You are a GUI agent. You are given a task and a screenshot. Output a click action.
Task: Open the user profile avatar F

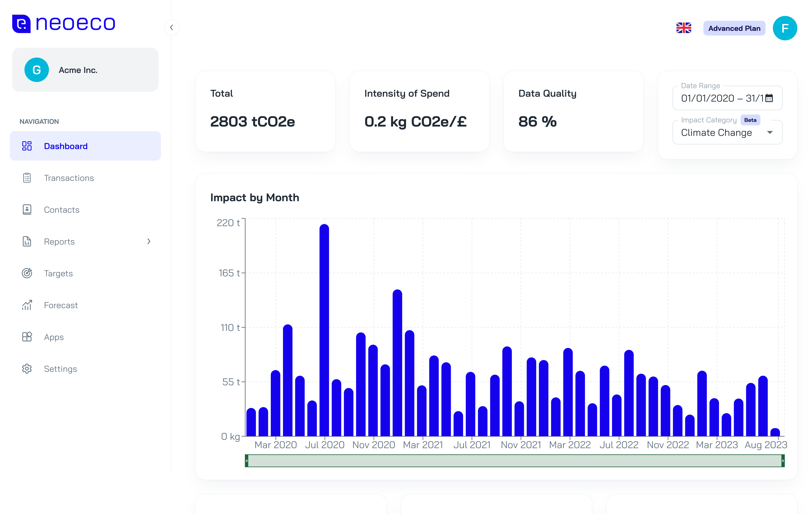785,28
